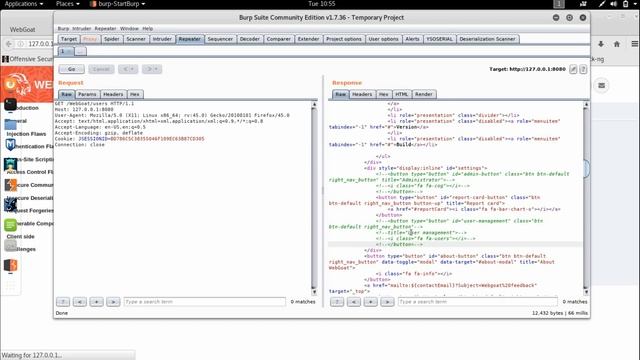This screenshot has width=640, height=360.
Task: Go to next request history arrow
Action: 152,69
